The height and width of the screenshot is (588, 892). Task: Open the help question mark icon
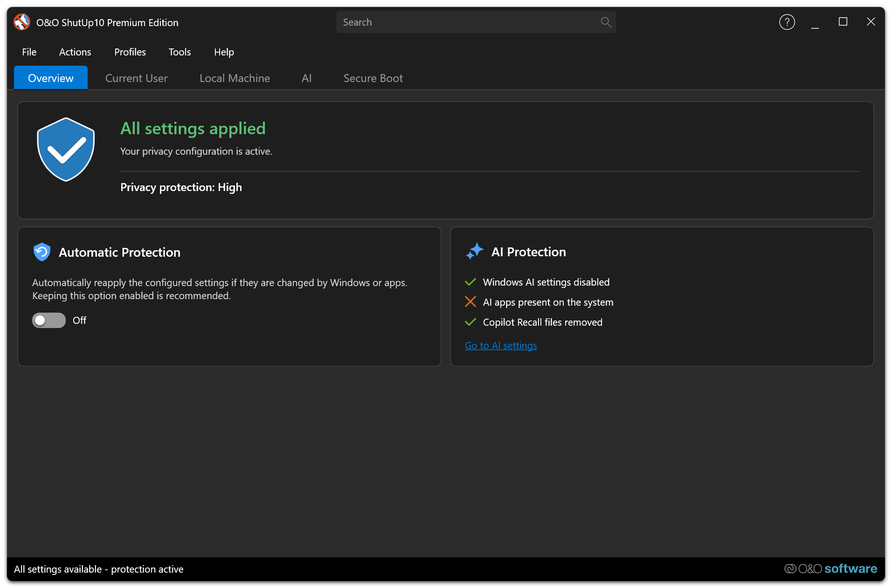787,22
